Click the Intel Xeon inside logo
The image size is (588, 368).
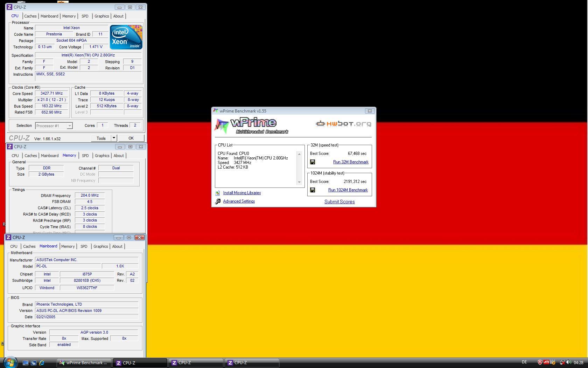[x=126, y=37]
